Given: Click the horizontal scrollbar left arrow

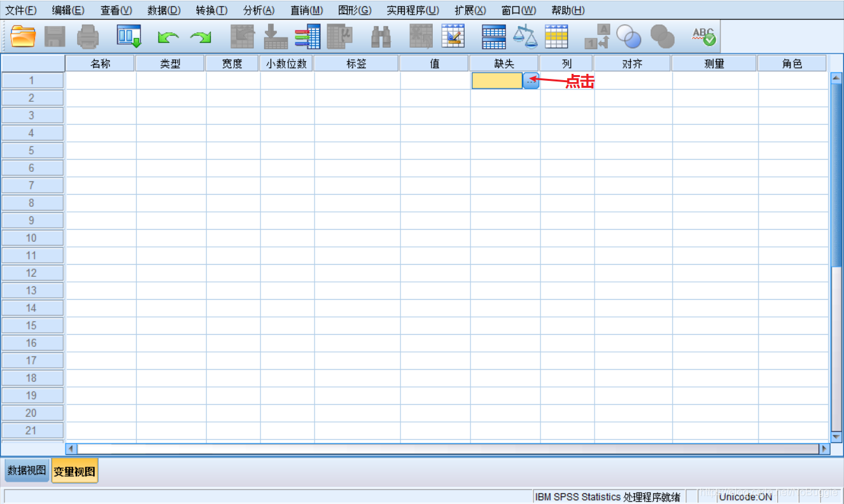Looking at the screenshot, I should coord(71,449).
